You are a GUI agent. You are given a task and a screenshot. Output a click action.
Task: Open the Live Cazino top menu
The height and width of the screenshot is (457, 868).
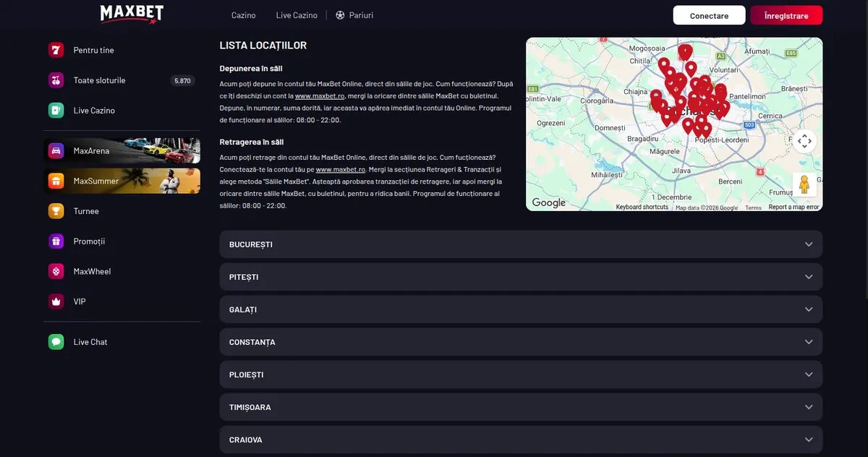297,15
